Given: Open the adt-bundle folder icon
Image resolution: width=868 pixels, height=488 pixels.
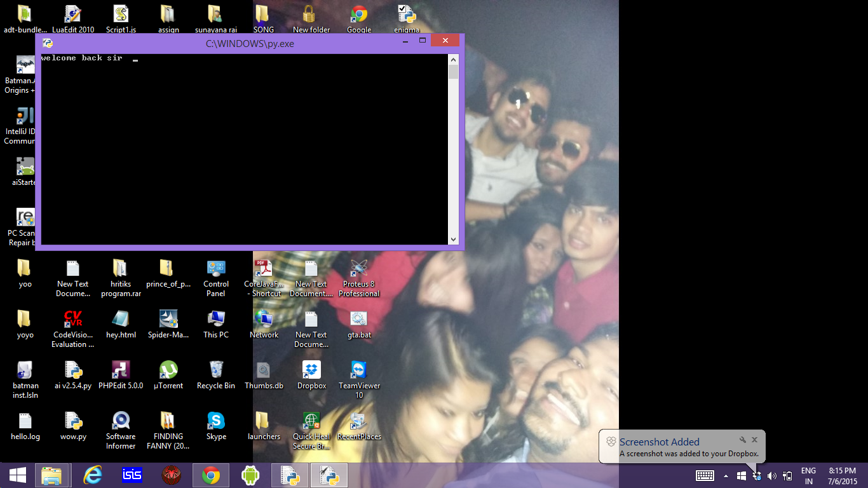Looking at the screenshot, I should (x=25, y=19).
